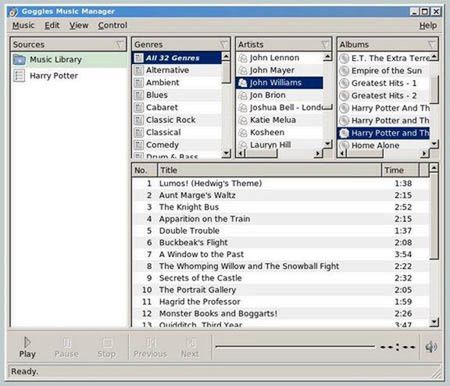Select track Buckbeak's Flight
450x386 pixels.
point(281,243)
